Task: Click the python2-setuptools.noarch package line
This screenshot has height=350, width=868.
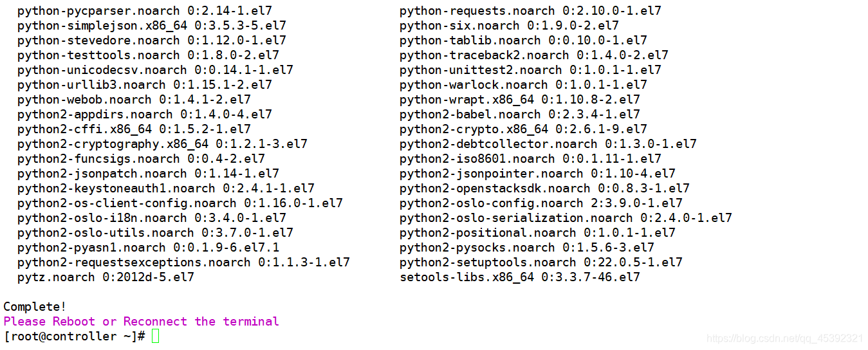Action: tap(540, 262)
